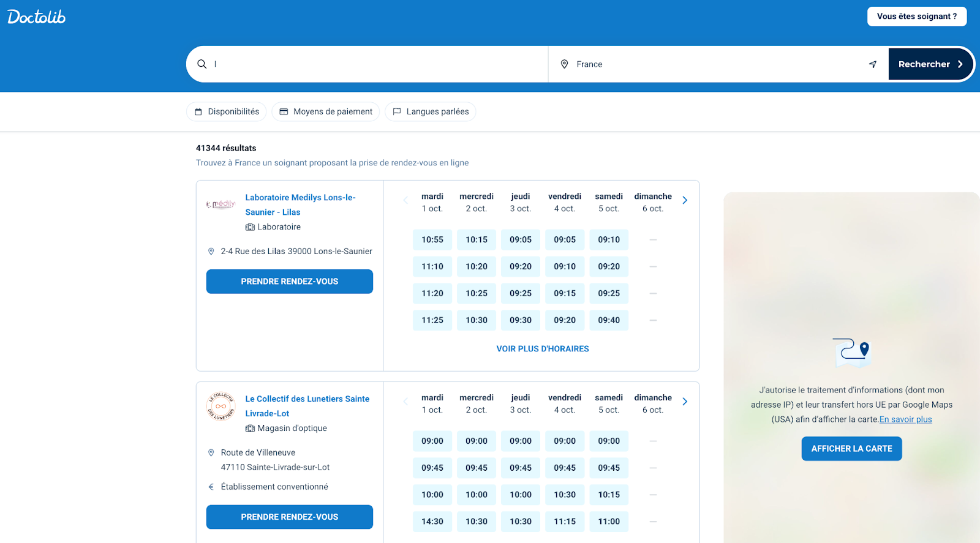Click AFFICHER LA CARTE button
Image resolution: width=980 pixels, height=543 pixels.
pyautogui.click(x=852, y=449)
